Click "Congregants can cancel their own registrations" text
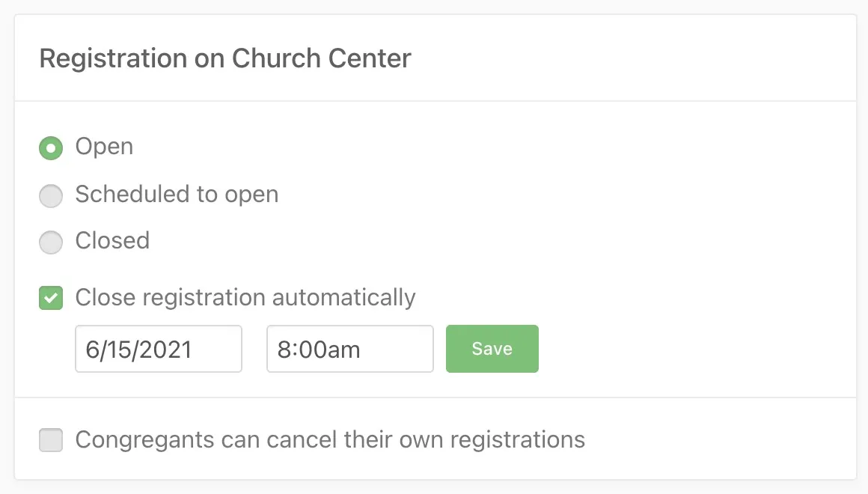The image size is (868, 494). 330,439
